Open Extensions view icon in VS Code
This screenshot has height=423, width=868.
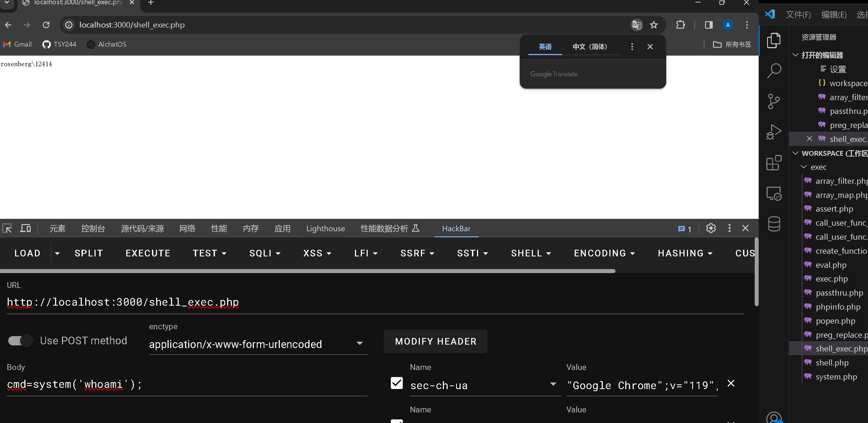point(774,163)
